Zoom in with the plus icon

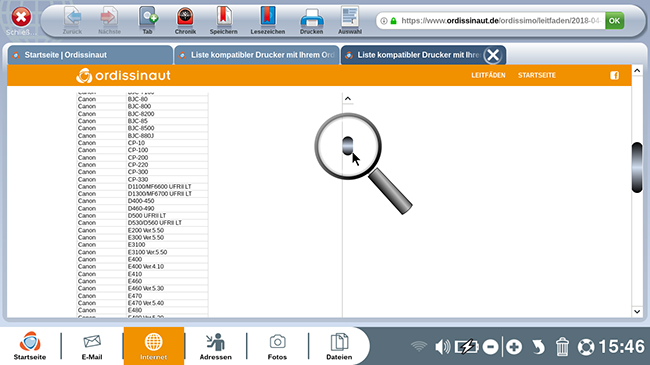(514, 347)
